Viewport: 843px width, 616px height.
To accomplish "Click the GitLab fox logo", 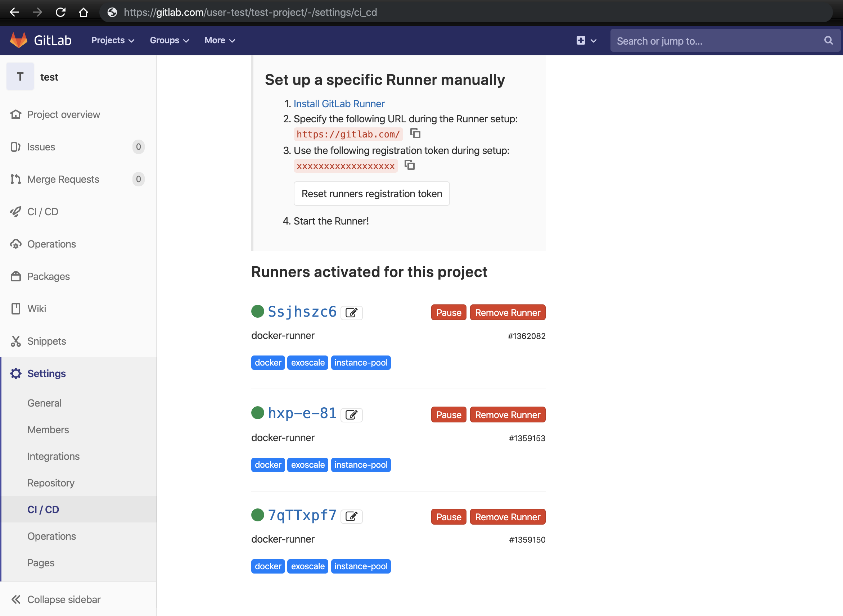I will click(x=19, y=40).
